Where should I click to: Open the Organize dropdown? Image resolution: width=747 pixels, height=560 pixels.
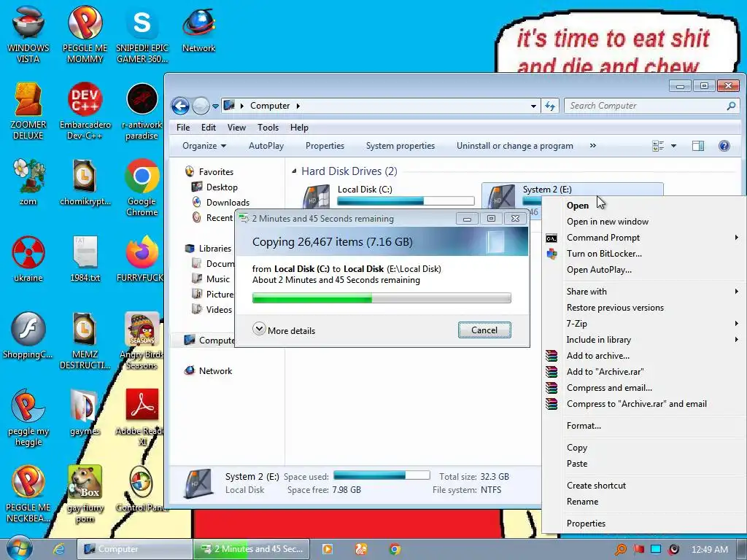(x=204, y=146)
